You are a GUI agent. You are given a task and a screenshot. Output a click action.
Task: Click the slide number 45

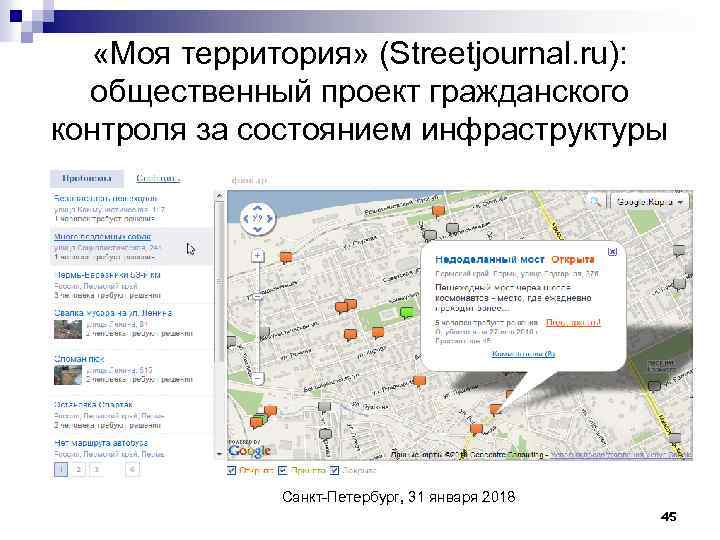coord(669,517)
